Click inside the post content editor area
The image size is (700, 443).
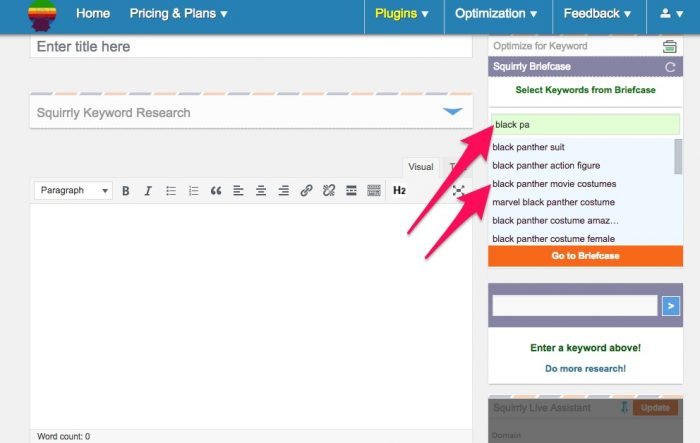click(251, 316)
